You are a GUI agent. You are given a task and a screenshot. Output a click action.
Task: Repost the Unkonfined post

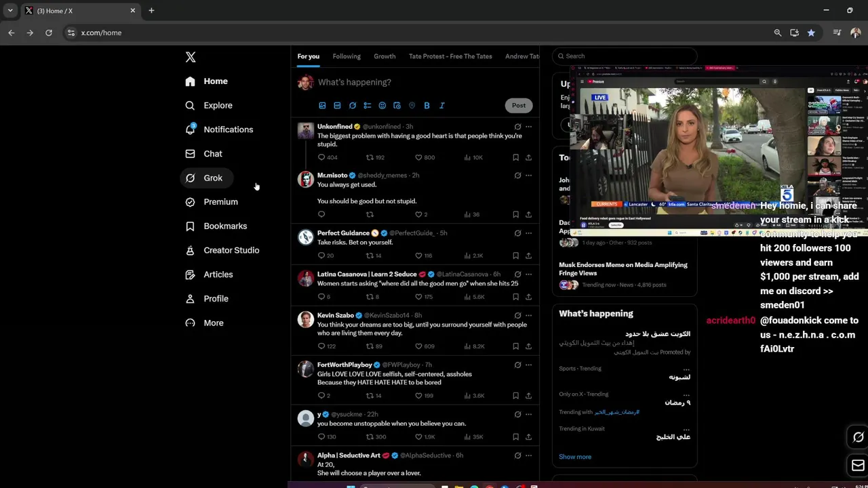(x=370, y=157)
